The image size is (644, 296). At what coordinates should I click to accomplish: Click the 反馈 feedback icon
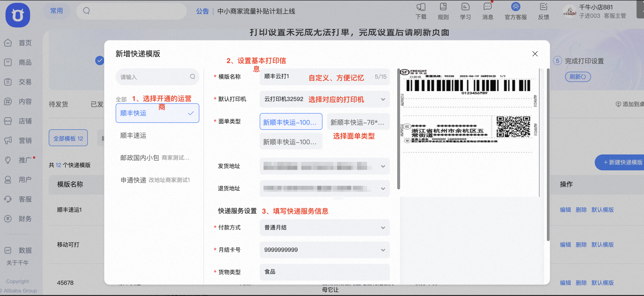pos(543,7)
